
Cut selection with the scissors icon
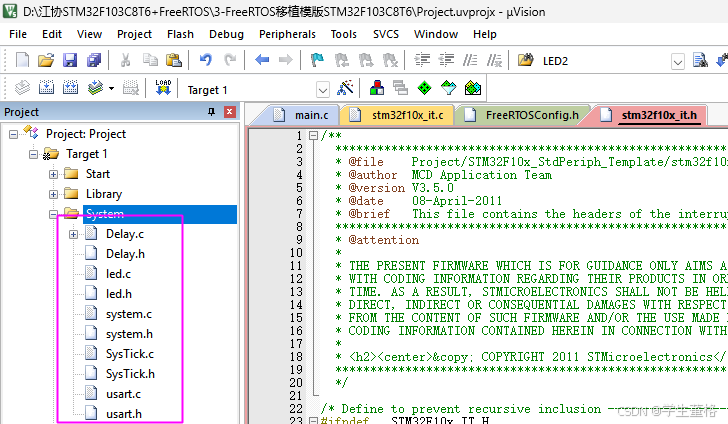(x=125, y=60)
